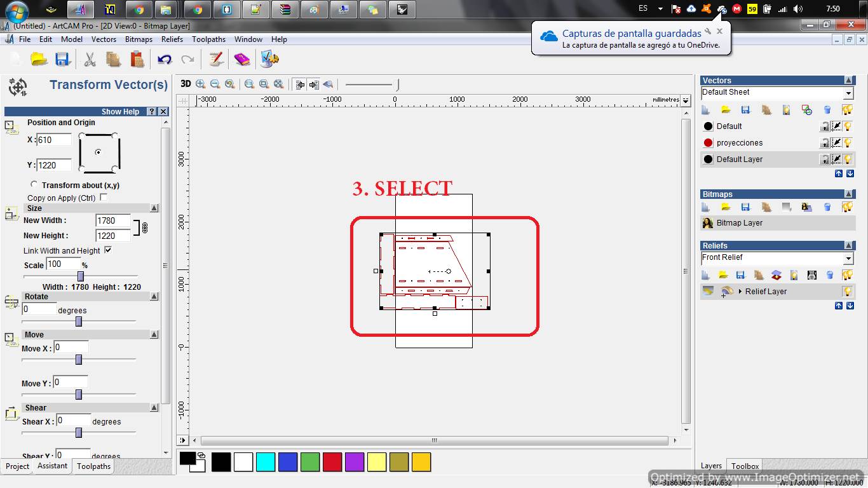Open the Vectors menu

pos(104,39)
